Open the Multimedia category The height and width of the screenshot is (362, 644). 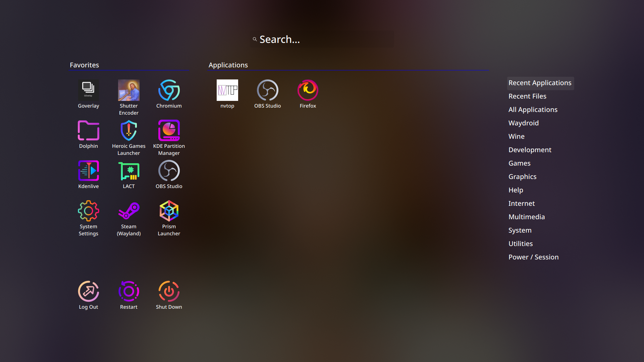pyautogui.click(x=526, y=217)
